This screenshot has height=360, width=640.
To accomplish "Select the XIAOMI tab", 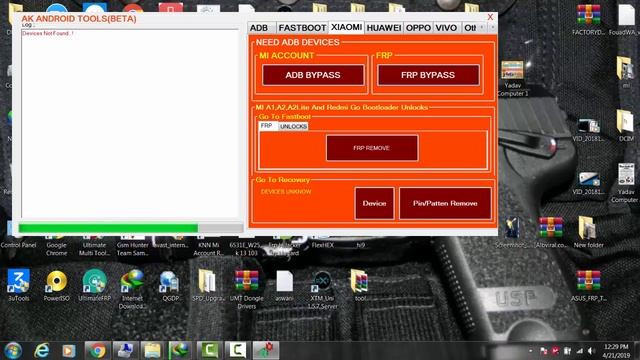I will [346, 27].
